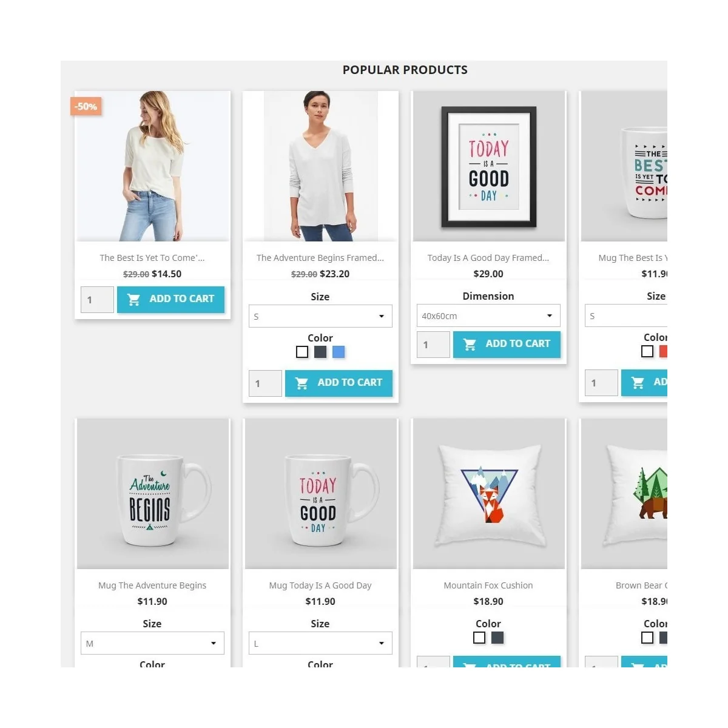Open the Dimension dropdown showing 40x60cm

click(488, 315)
